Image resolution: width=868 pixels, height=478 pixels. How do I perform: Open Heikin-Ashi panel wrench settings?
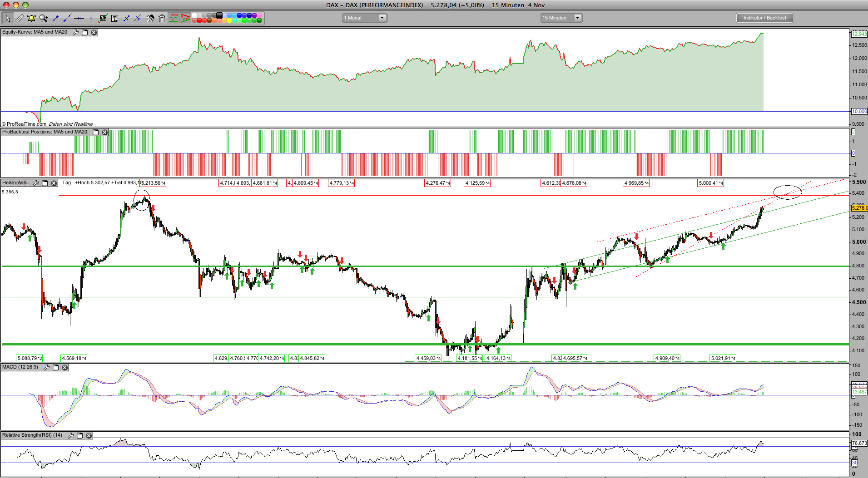[36, 183]
